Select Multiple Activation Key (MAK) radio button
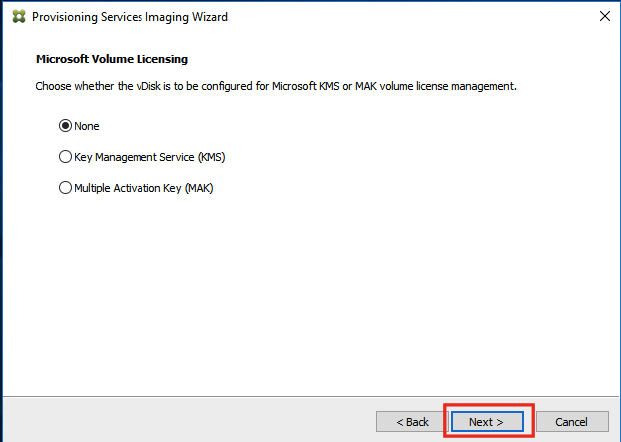621x442 pixels. pyautogui.click(x=65, y=188)
